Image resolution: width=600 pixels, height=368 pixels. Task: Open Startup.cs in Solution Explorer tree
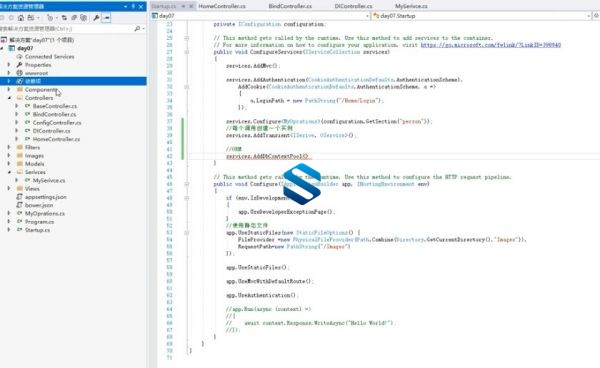38,230
